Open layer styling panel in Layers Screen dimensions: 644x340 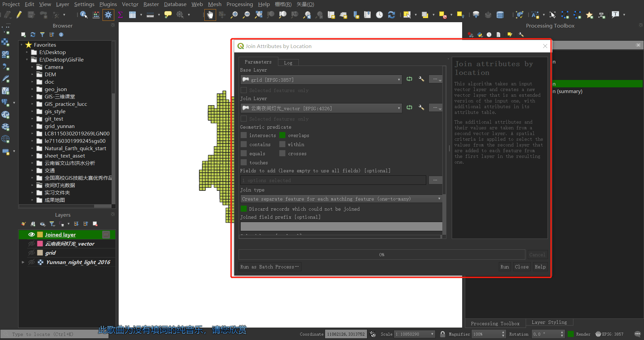click(23, 224)
